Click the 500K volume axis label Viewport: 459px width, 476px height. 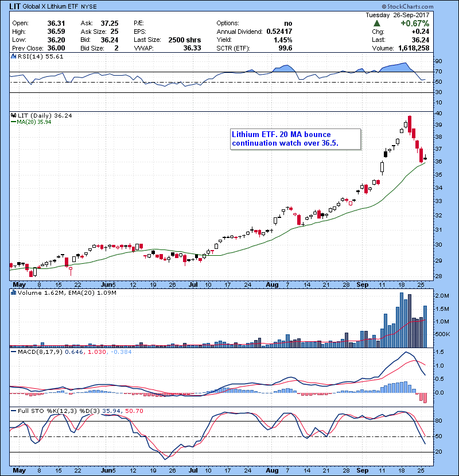click(442, 334)
